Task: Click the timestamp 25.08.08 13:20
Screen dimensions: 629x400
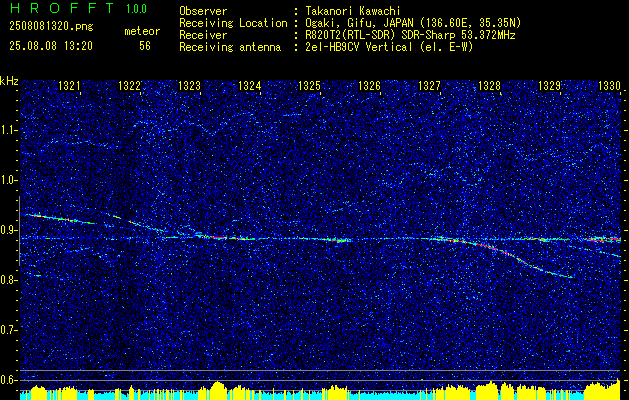Action: [x=51, y=46]
